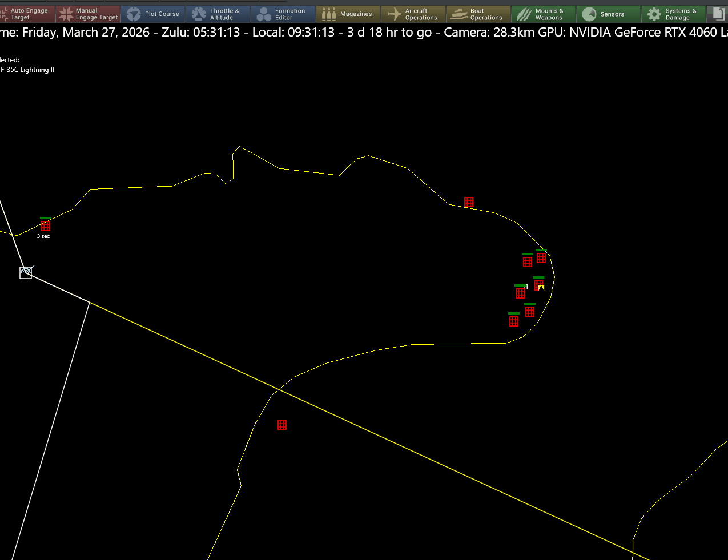Screen dimensions: 728x560
Task: View Systems & Damage status
Action: 674,14
